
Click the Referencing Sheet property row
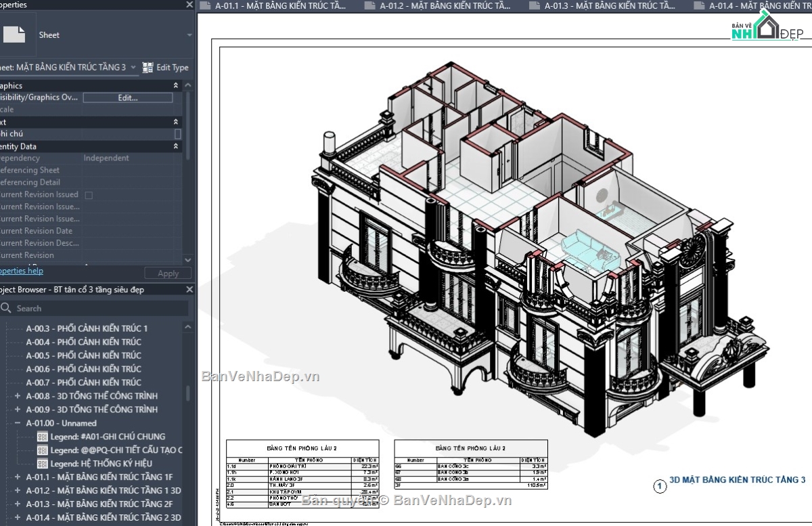(x=91, y=171)
